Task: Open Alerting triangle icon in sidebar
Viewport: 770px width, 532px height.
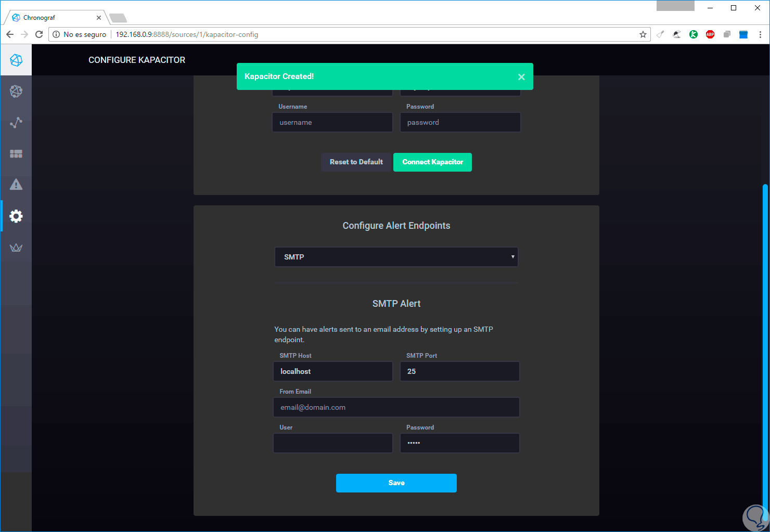Action: [x=16, y=185]
